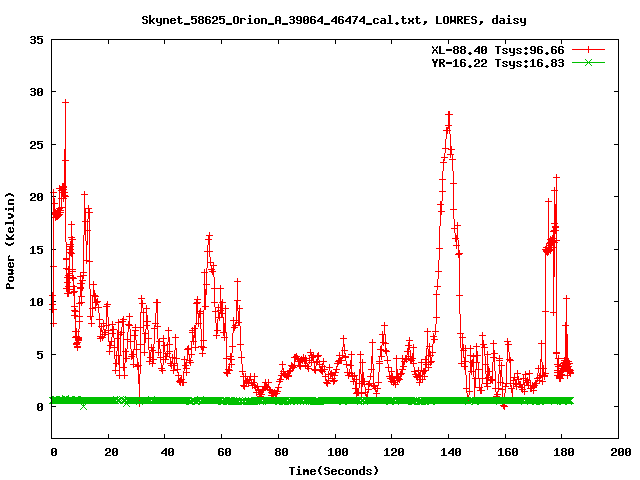Click the green line sample in legend
Viewport: 640px width, 480px height.
point(588,63)
